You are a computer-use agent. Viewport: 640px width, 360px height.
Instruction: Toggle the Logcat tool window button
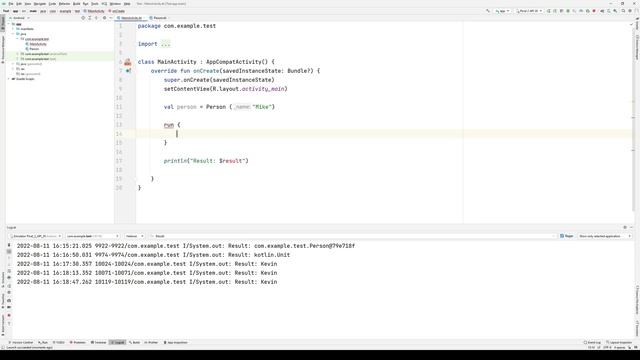coord(118,342)
